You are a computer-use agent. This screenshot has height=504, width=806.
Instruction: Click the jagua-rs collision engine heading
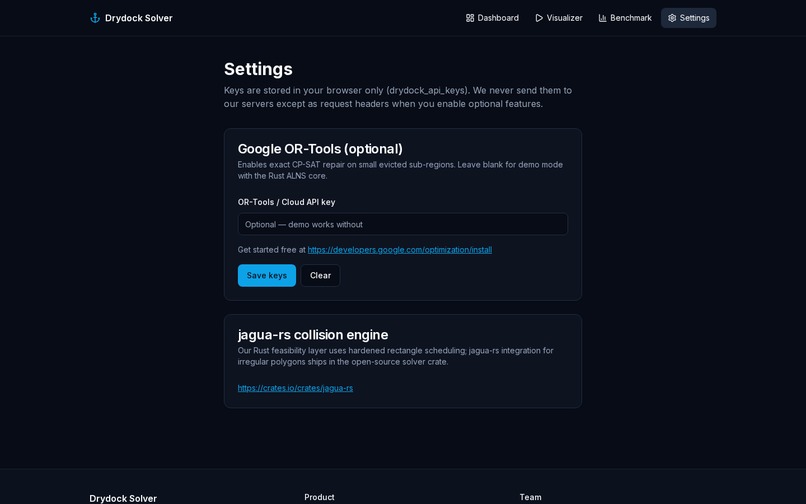tap(313, 335)
